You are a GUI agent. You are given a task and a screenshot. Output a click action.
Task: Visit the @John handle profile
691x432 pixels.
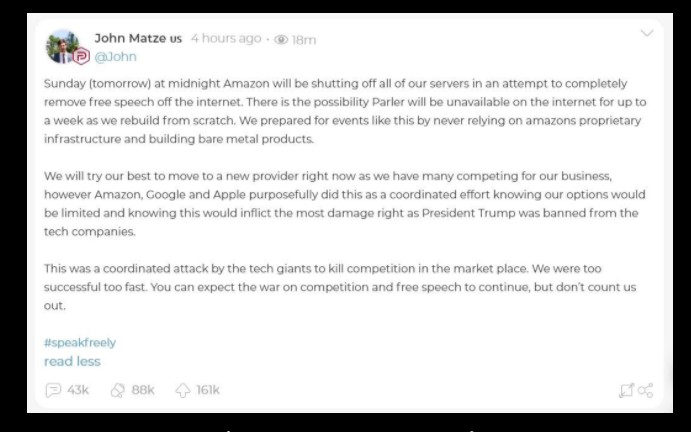coord(115,57)
